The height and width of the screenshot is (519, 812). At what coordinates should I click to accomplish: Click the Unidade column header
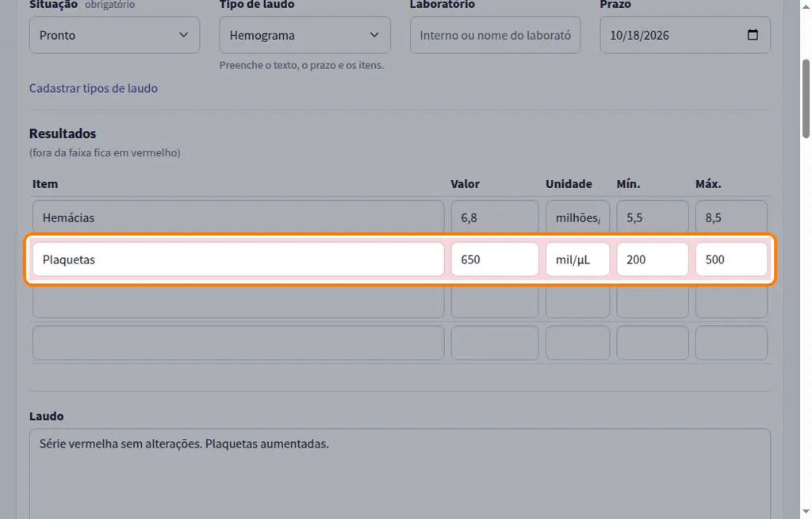click(x=569, y=184)
